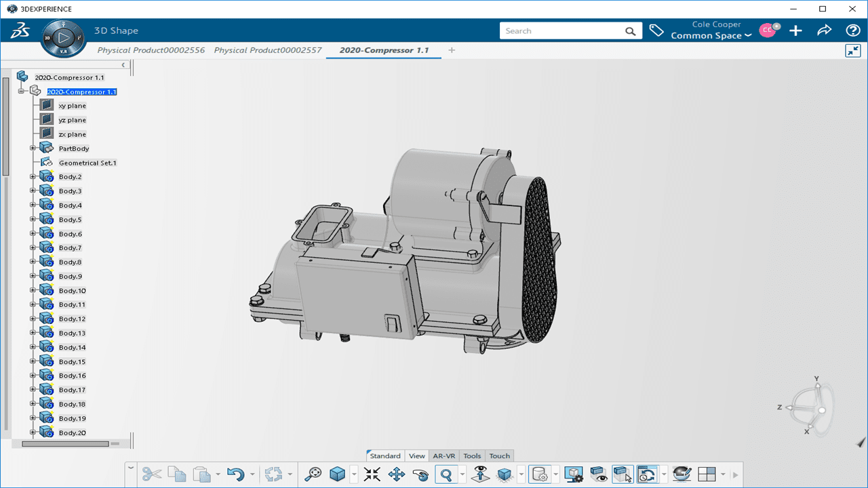Viewport: 868px width, 488px height.
Task: Toggle the multi-view layout grid
Action: pyautogui.click(x=707, y=474)
